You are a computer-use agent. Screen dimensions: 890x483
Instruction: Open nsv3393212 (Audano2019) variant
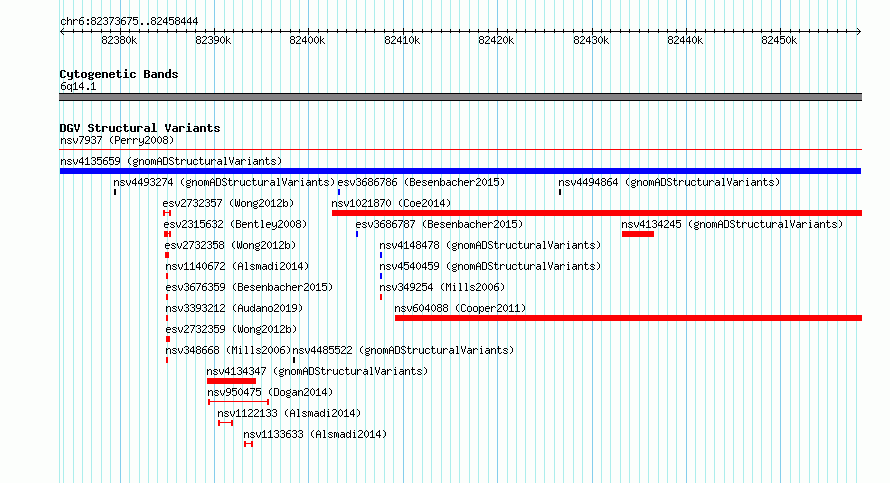[234, 308]
